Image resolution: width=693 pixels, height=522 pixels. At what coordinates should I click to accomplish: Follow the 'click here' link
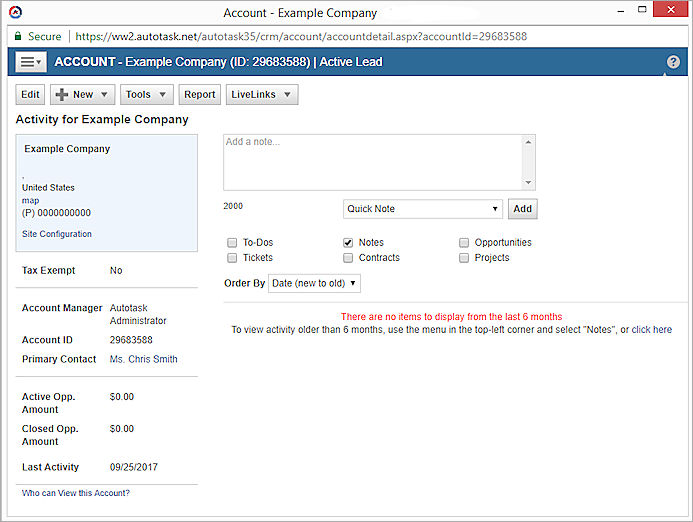(651, 330)
